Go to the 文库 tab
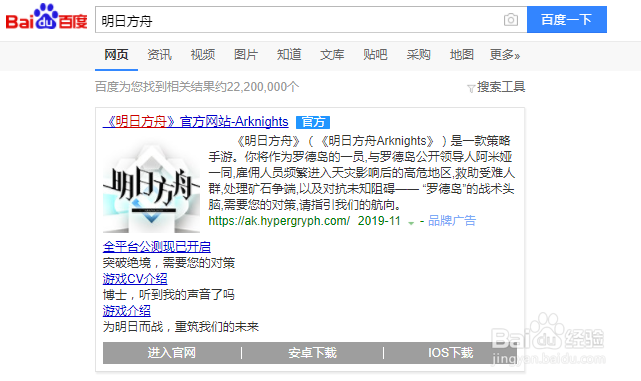 click(332, 55)
